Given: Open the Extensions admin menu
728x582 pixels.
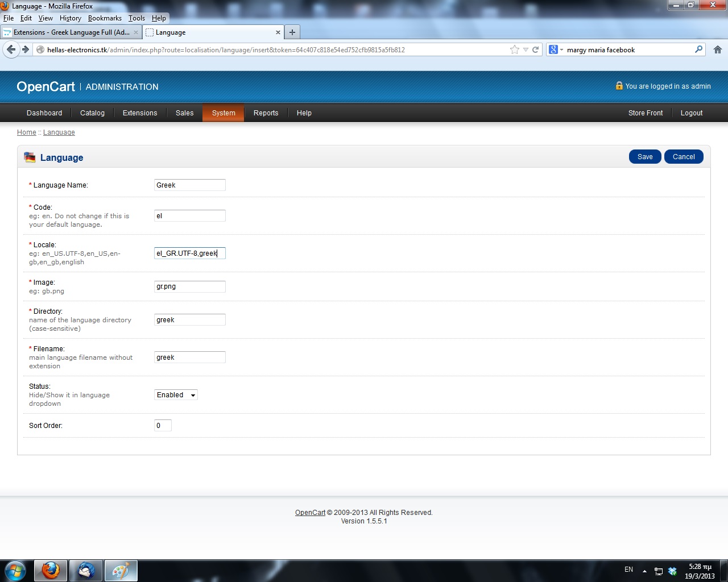Looking at the screenshot, I should (x=140, y=113).
